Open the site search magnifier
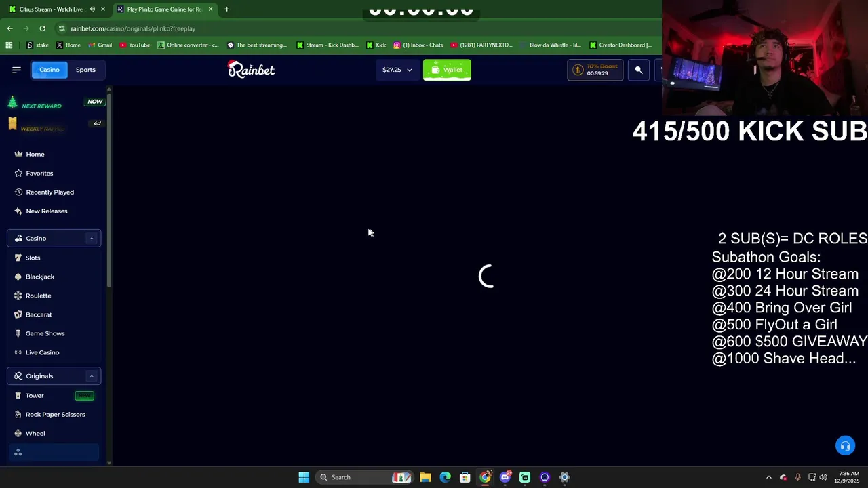Screen dimensions: 868x488 (638, 70)
